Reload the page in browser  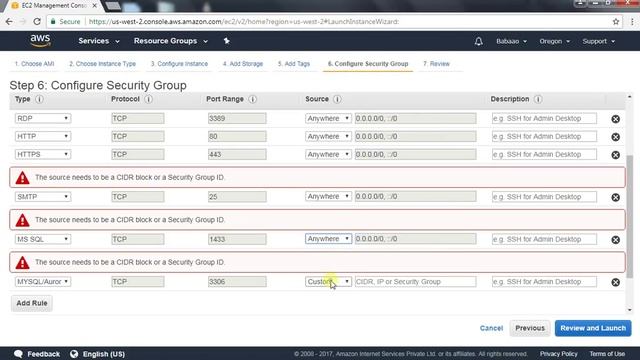tap(37, 22)
